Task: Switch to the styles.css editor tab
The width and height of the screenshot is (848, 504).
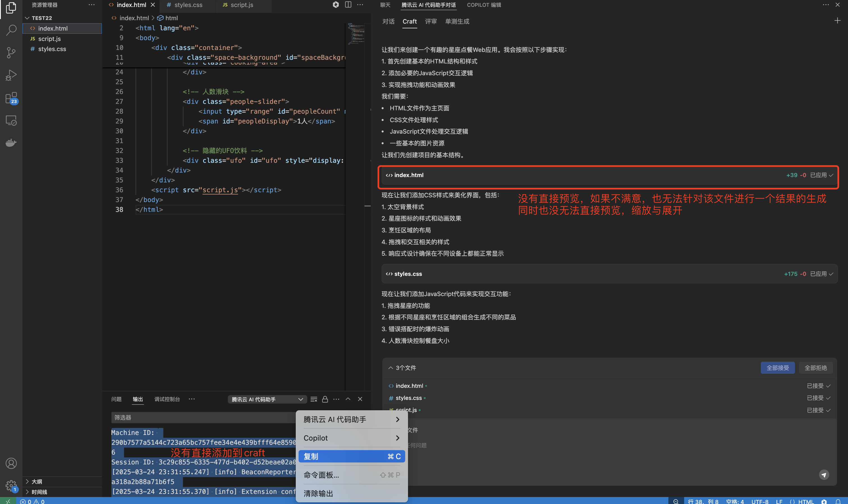Action: 188,5
